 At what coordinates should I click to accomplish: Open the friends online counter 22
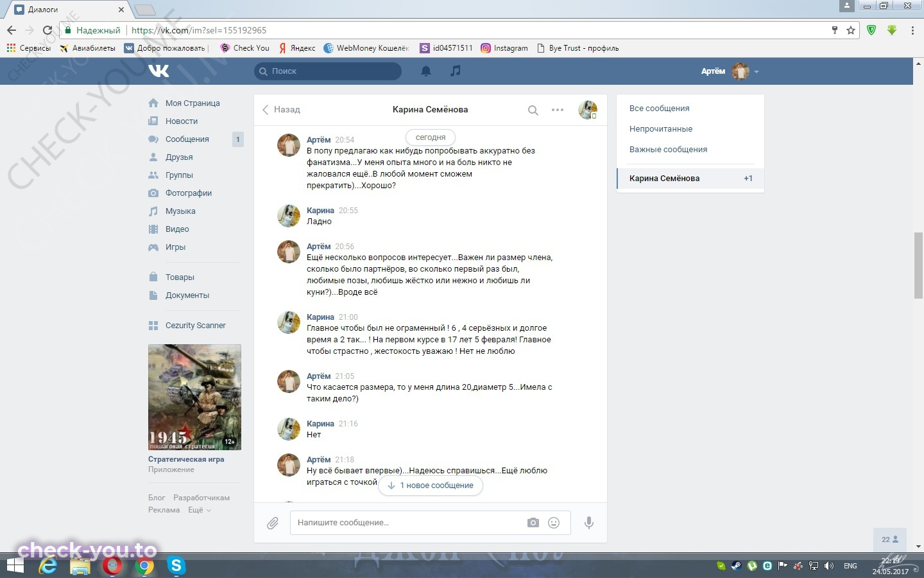pyautogui.click(x=890, y=539)
